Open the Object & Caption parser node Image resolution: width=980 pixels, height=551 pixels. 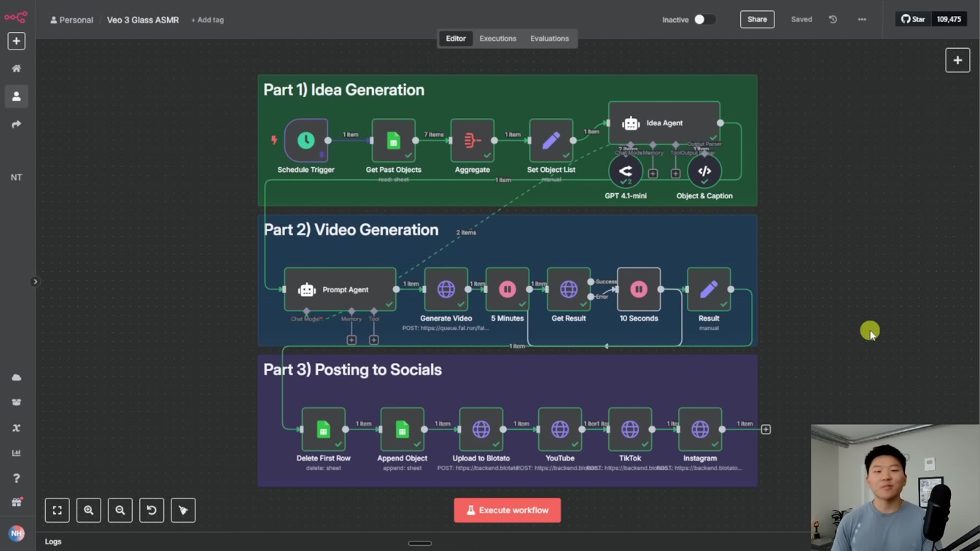(x=704, y=171)
